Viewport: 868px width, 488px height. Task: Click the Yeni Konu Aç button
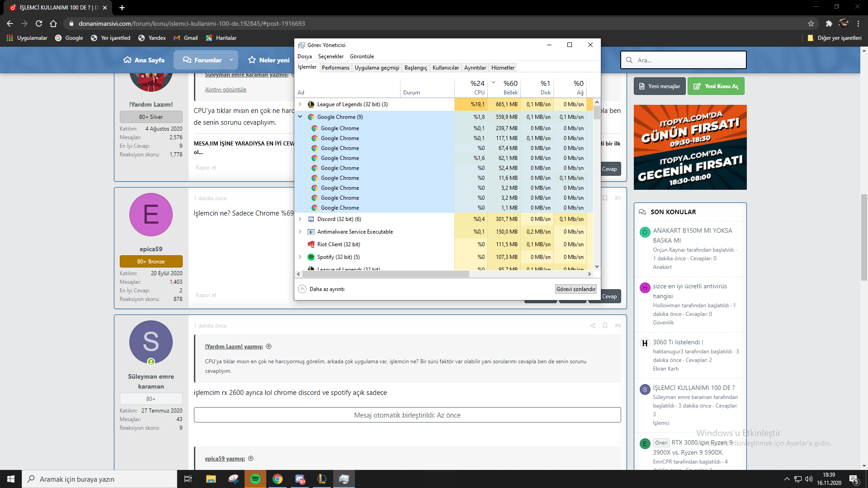coord(716,86)
